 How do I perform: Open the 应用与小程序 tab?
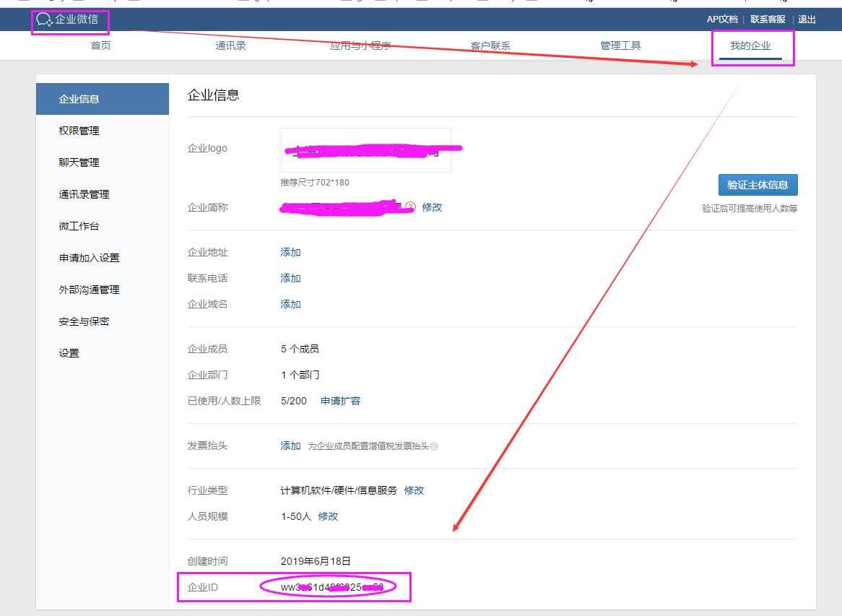coord(360,45)
